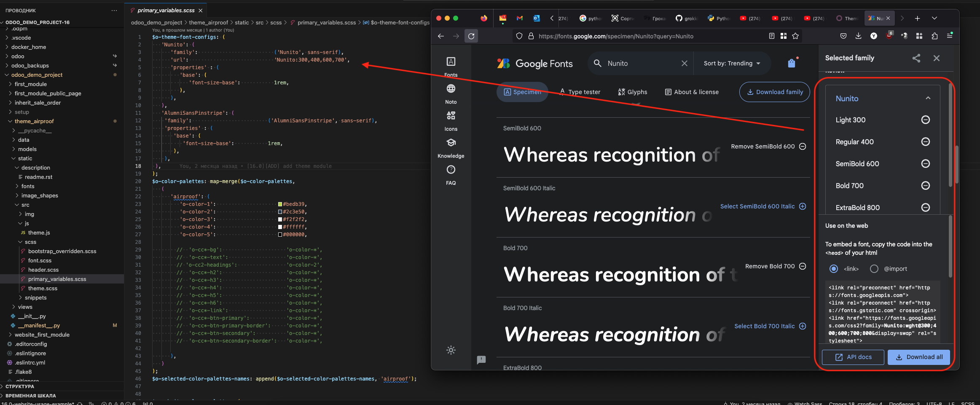This screenshot has width=980, height=405.
Task: Open the feedback speech-bubble icon
Action: point(481,360)
